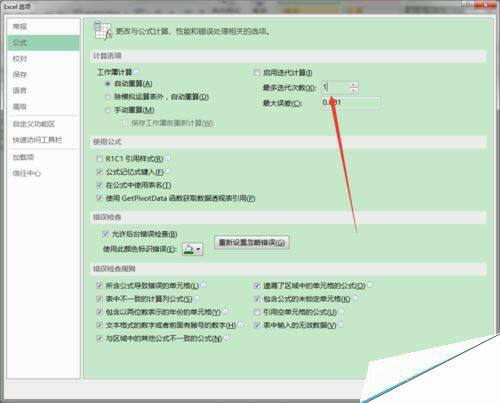The image size is (500, 403).
Task: Select 手动重算(M) radio button
Action: point(108,110)
